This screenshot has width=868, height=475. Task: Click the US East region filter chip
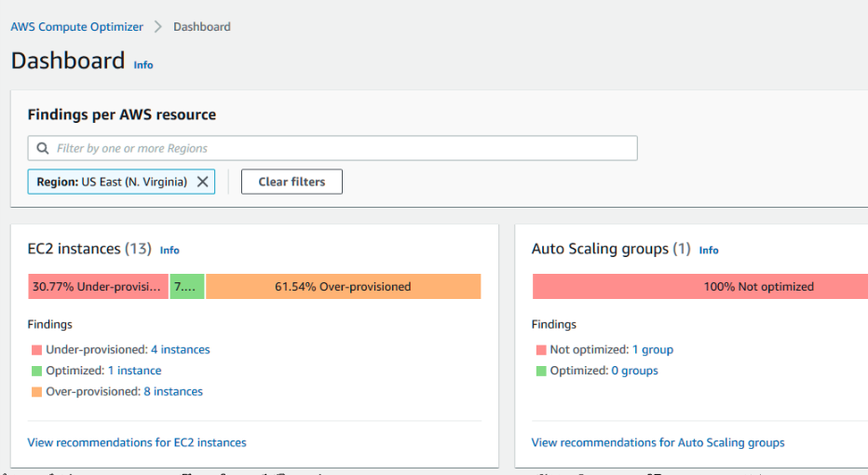[x=112, y=182]
